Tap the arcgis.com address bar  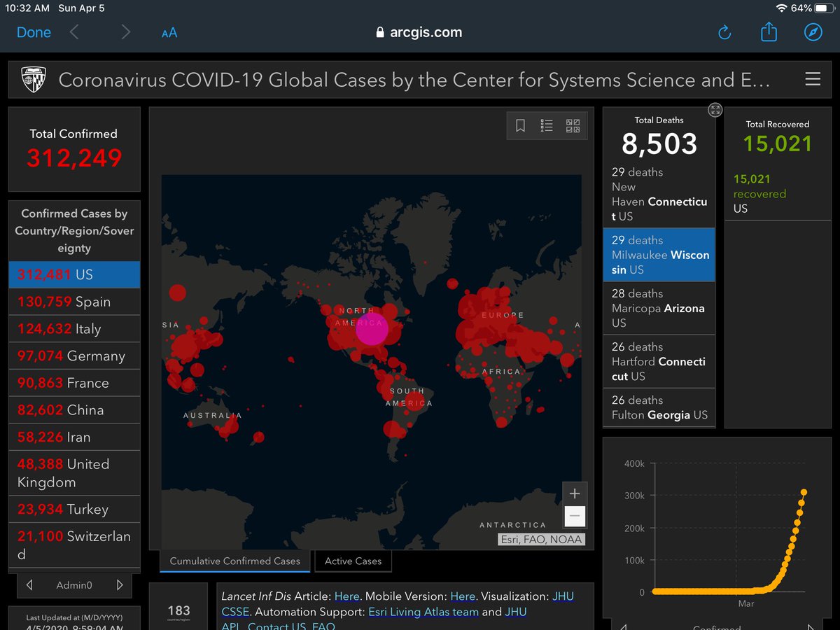click(419, 32)
